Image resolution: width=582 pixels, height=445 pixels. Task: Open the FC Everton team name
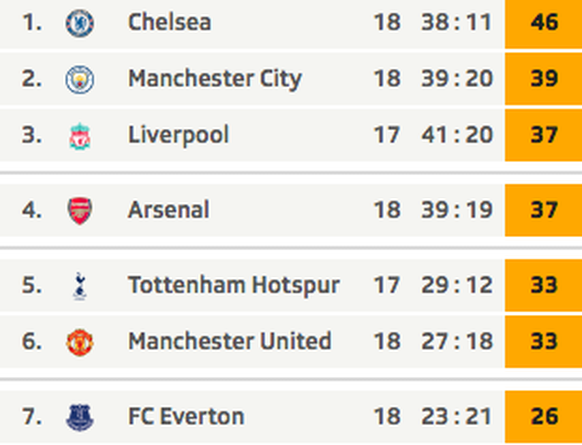click(x=186, y=416)
